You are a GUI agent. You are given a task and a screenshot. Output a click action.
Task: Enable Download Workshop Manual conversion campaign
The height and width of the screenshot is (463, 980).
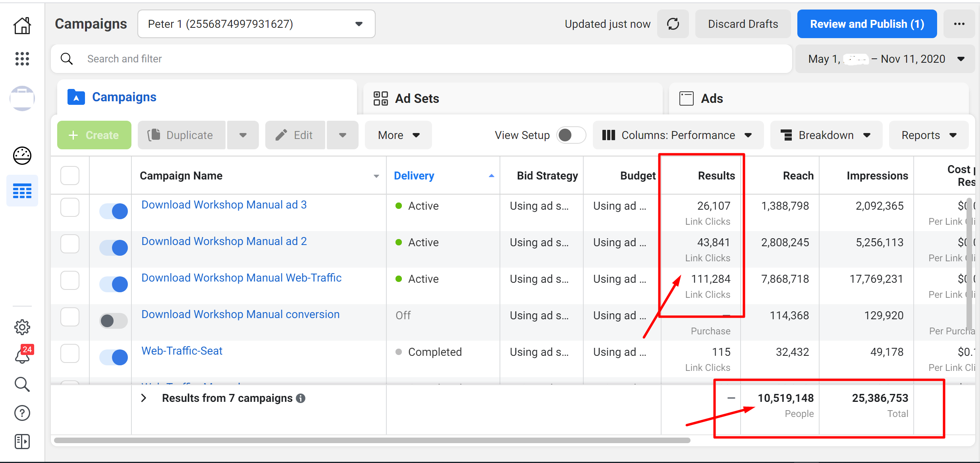[114, 320]
